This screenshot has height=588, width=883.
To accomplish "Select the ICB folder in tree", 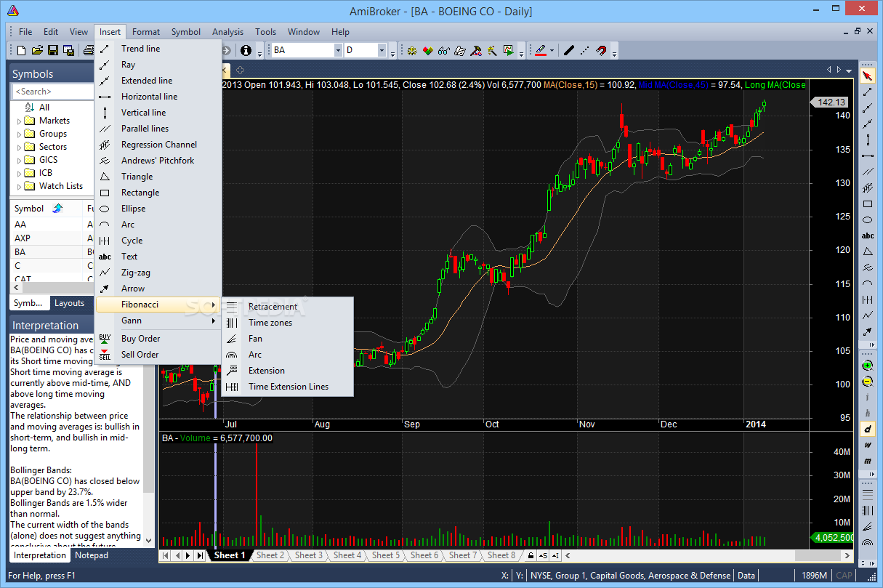I will 47,173.
